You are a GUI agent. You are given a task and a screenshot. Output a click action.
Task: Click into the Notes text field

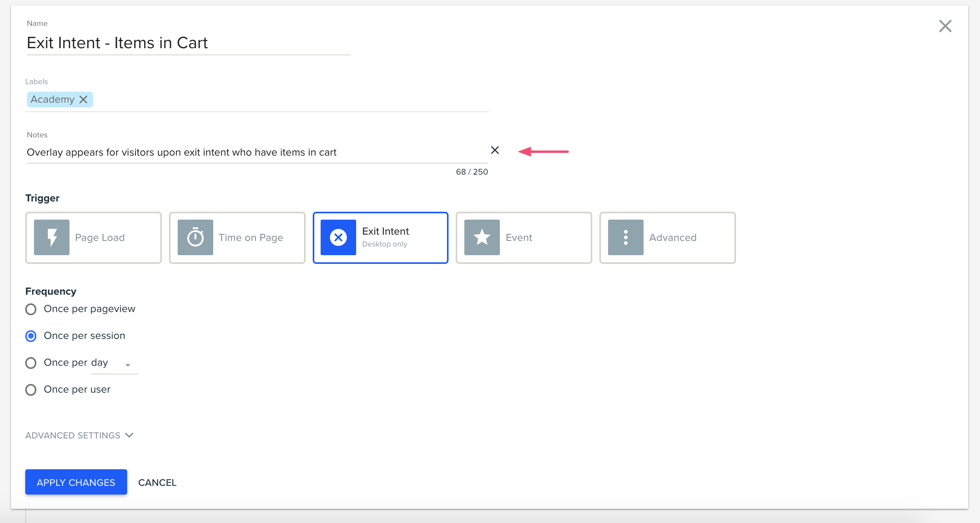click(x=257, y=152)
